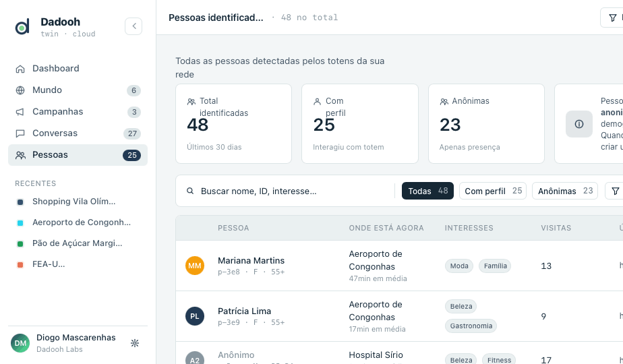Click the Pessoas people icon in sidebar
This screenshot has height=364, width=623.
tap(20, 156)
